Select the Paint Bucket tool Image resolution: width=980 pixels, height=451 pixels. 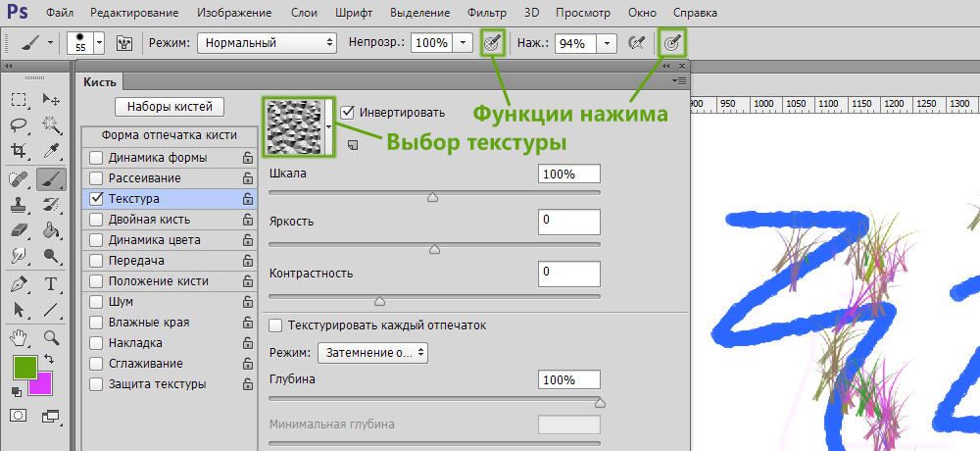51,229
